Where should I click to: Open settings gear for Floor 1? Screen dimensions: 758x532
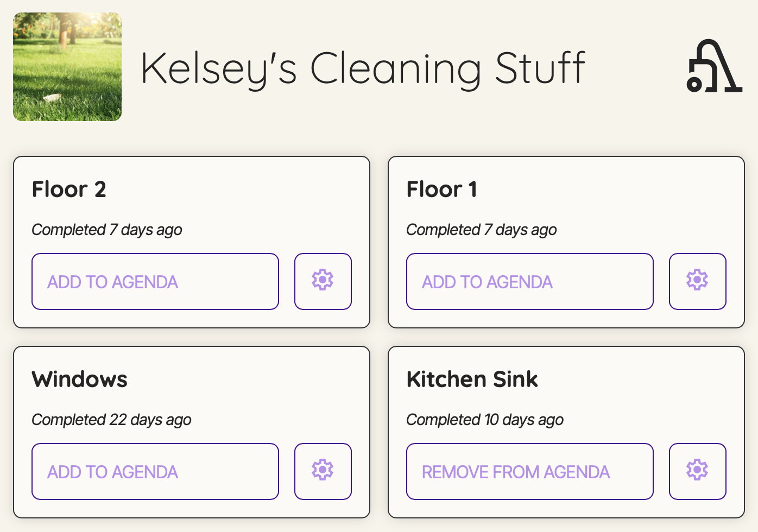click(698, 281)
